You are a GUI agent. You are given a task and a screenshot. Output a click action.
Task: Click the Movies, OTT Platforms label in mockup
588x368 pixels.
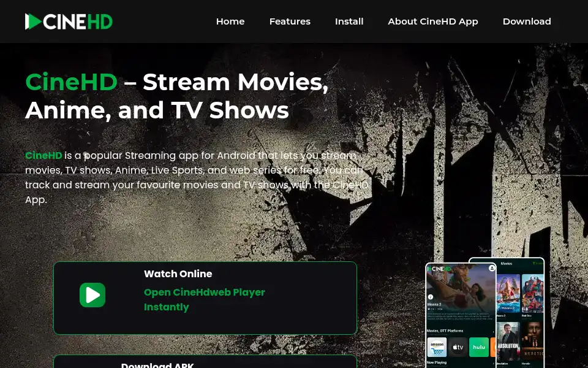coord(445,331)
